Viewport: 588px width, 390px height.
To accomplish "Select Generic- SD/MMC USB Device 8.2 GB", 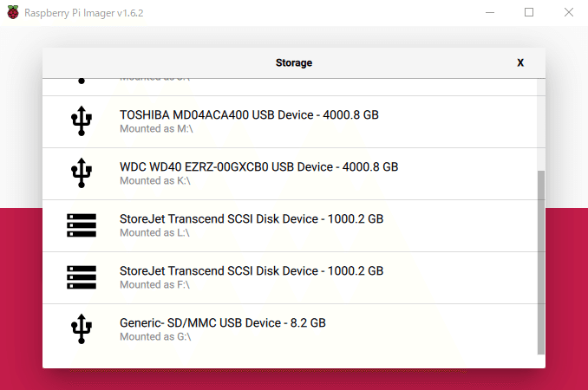I will (x=290, y=330).
